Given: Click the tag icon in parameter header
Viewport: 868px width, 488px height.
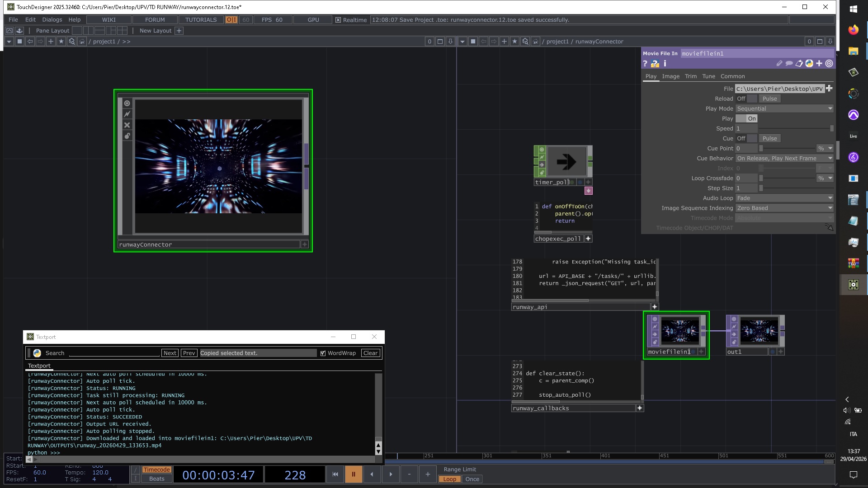Looking at the screenshot, I should (799, 64).
